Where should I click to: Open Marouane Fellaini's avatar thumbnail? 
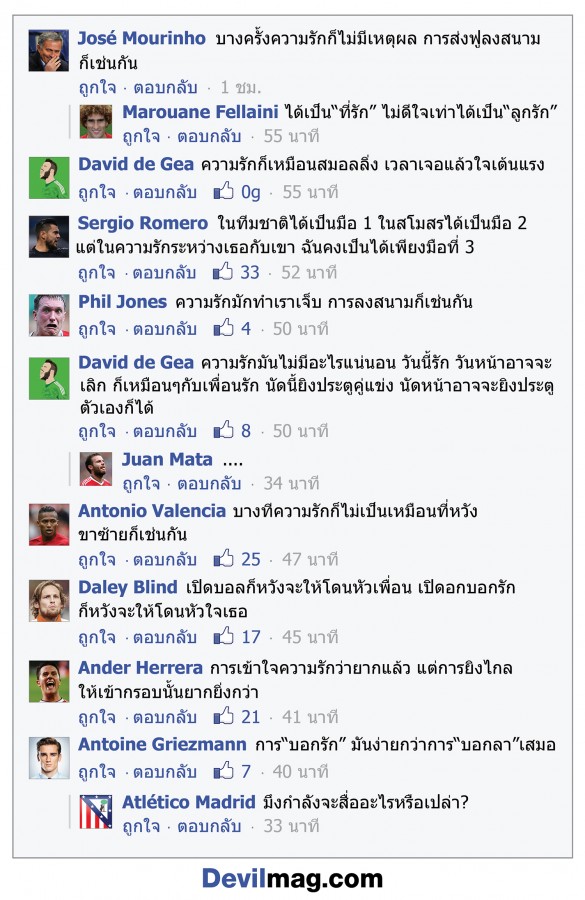click(x=95, y=121)
